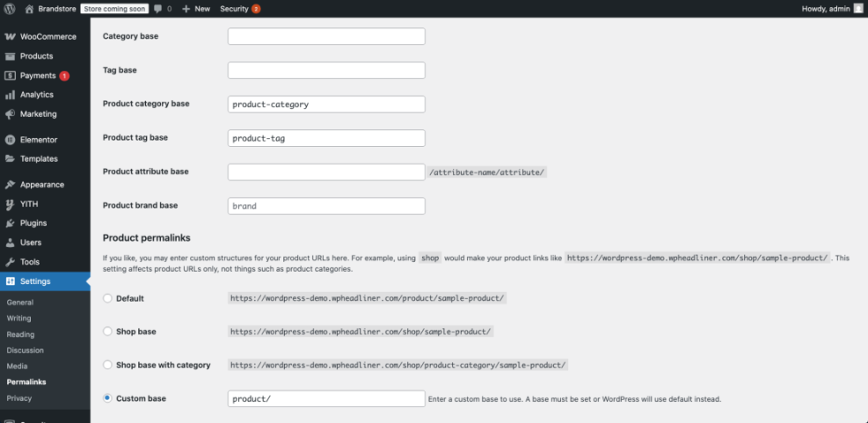Open Discussion settings submenu
Viewport: 868px width, 423px height.
tap(25, 351)
